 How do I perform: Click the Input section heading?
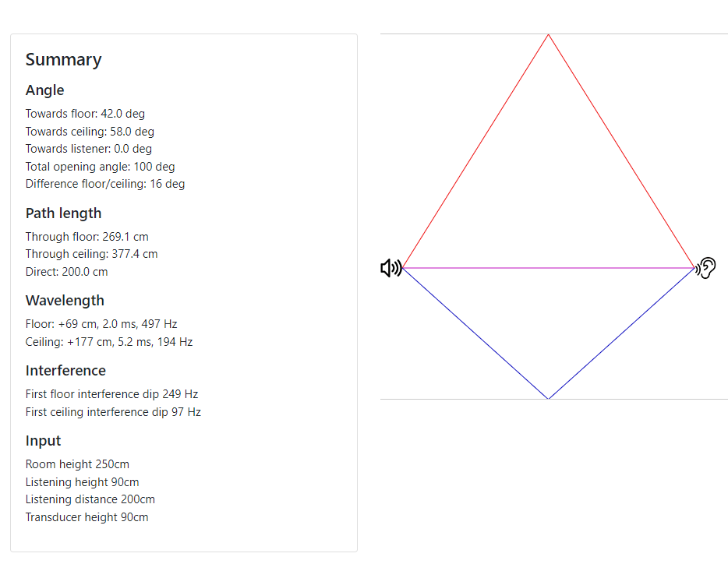tap(43, 440)
